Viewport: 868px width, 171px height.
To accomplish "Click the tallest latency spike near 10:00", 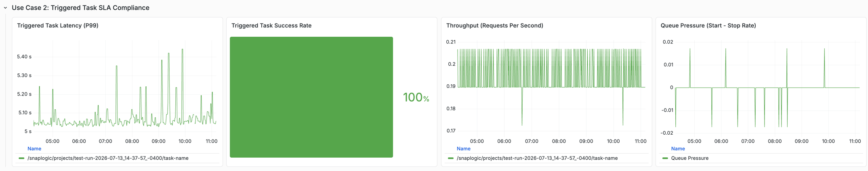I will [x=183, y=50].
